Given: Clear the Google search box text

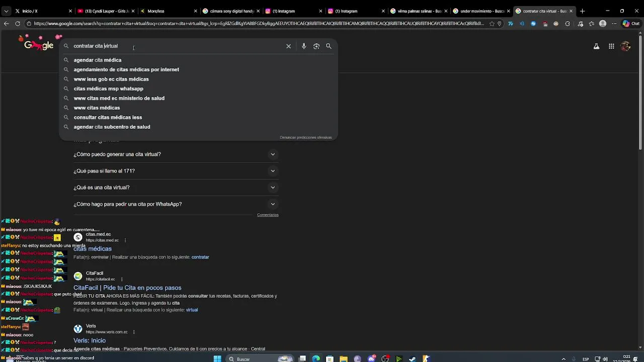Looking at the screenshot, I should 288,46.
